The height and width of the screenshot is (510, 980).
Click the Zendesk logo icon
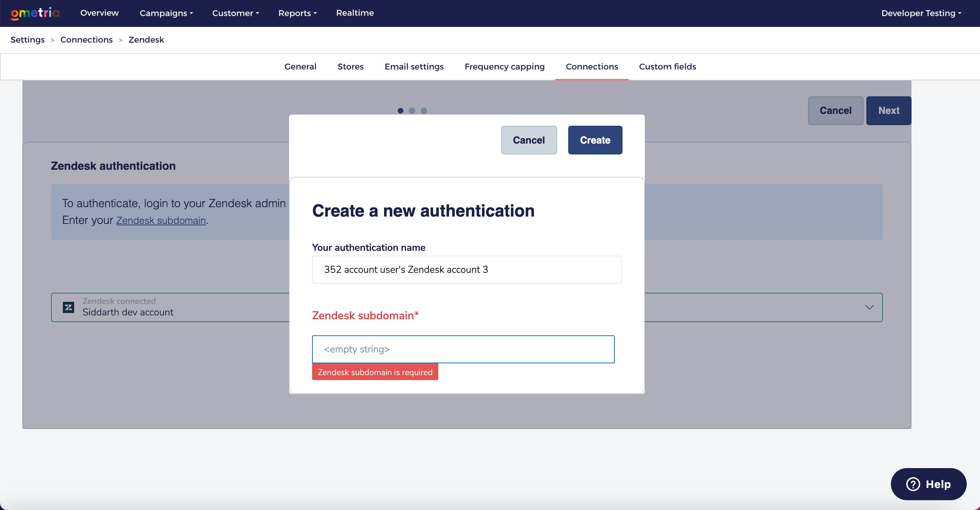pyautogui.click(x=69, y=307)
